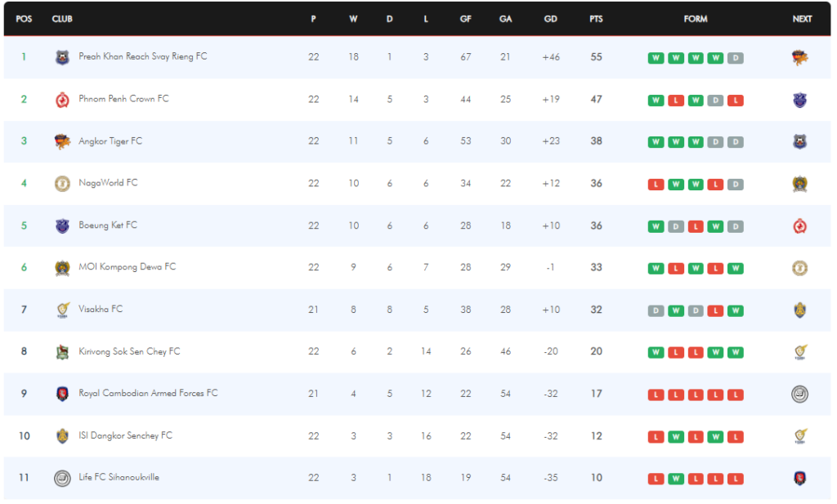Open MOI Kompong Dewa FC team link

point(127,267)
